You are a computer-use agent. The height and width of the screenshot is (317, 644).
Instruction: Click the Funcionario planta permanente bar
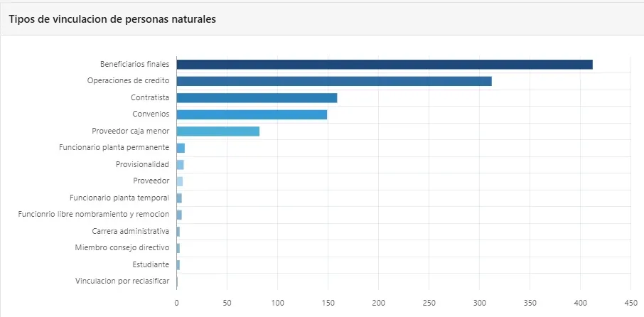tap(181, 148)
